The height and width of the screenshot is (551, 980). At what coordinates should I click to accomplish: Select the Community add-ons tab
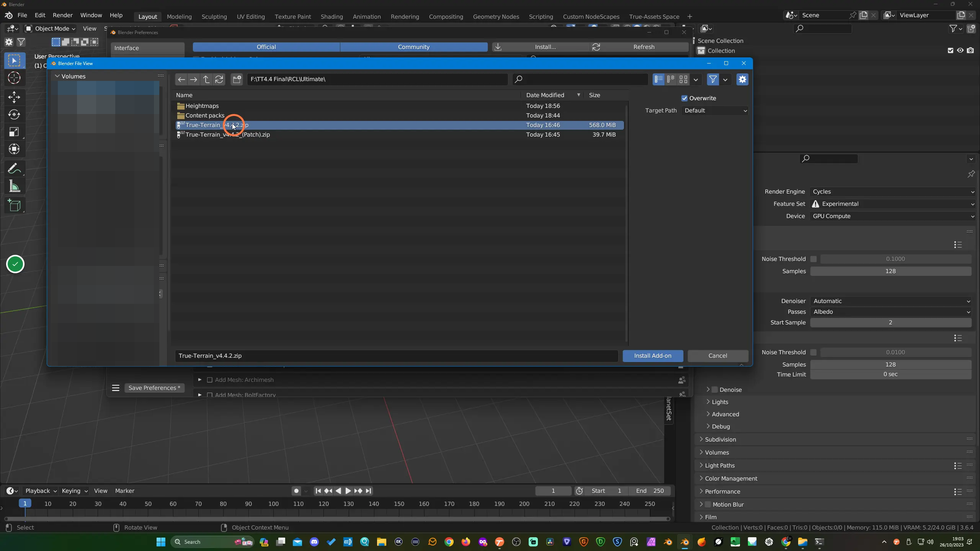click(x=413, y=47)
